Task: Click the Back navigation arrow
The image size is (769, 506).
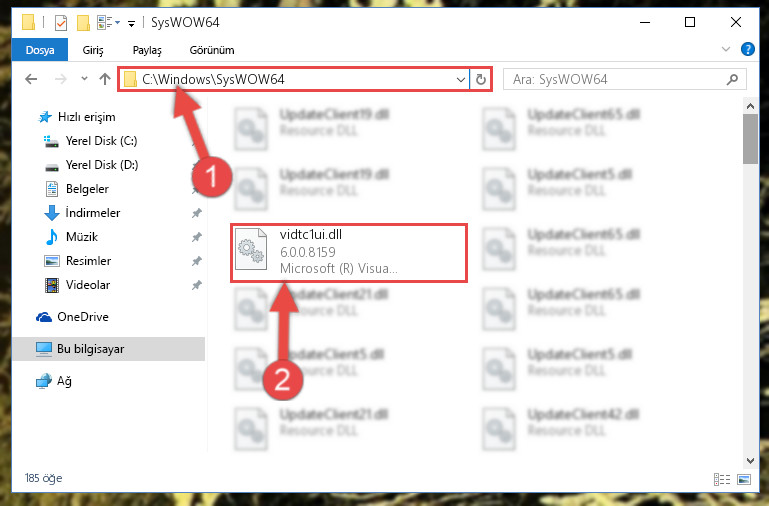Action: [x=31, y=79]
